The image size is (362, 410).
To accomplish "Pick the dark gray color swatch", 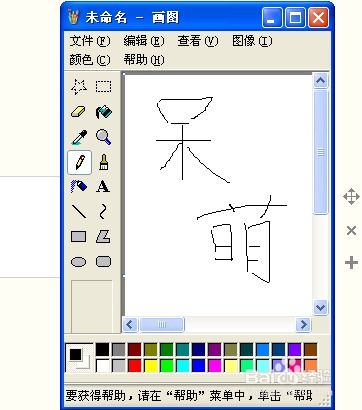I will click(118, 350).
